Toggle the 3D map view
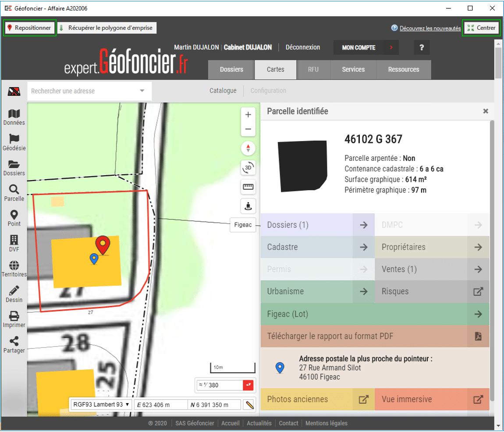504x432 pixels. pos(248,168)
